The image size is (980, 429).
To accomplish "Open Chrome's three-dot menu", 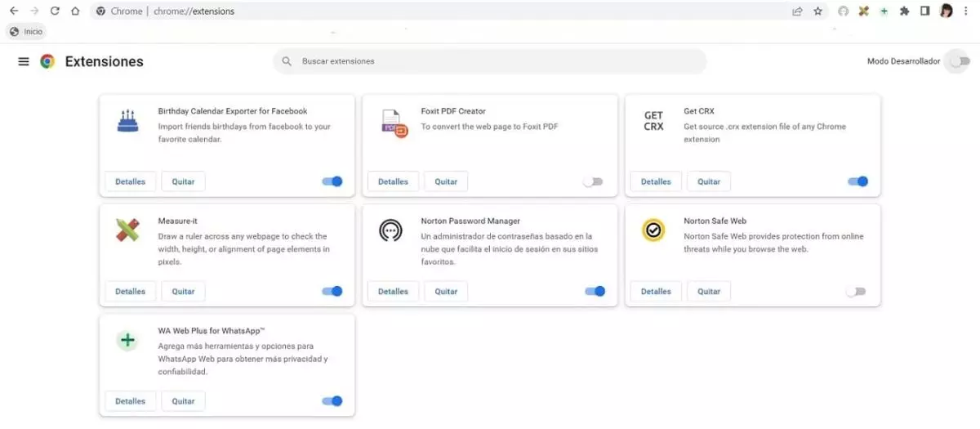I will tap(967, 11).
